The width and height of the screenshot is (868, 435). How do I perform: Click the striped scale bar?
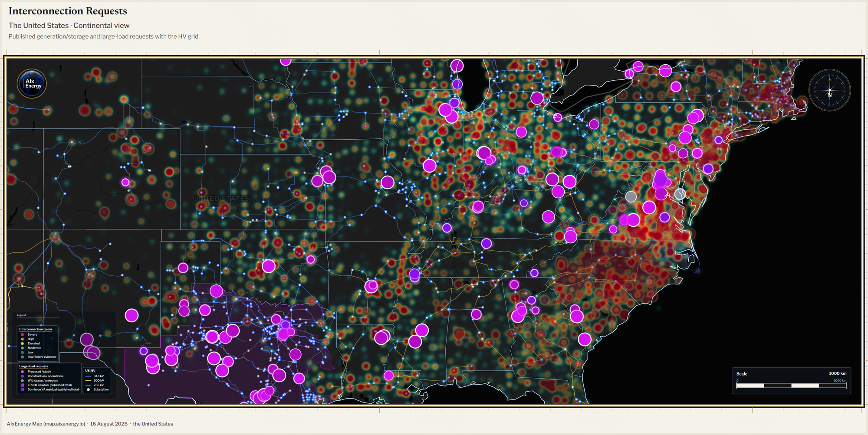[x=791, y=386]
